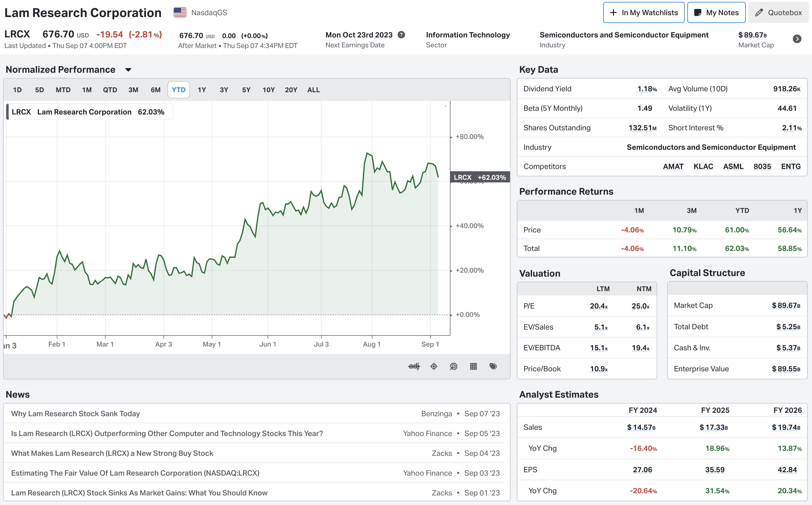Select the YTD time range
The height and width of the screenshot is (505, 812).
coord(179,90)
